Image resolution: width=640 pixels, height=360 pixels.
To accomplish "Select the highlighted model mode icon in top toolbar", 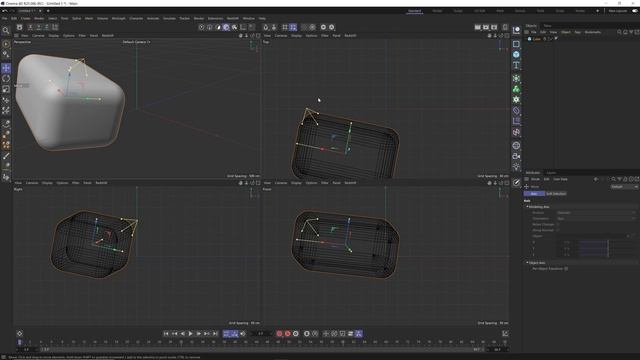I will [226, 27].
